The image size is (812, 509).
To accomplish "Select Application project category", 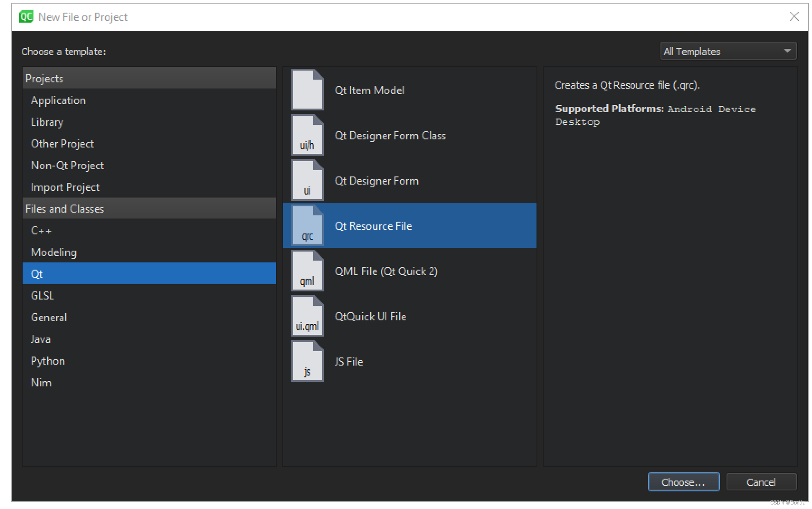I will (149, 100).
